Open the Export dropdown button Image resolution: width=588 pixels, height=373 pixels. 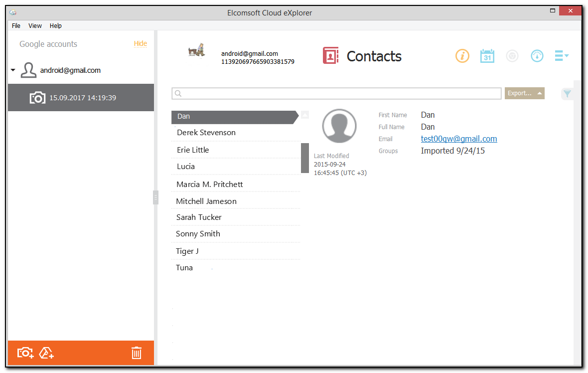(524, 93)
